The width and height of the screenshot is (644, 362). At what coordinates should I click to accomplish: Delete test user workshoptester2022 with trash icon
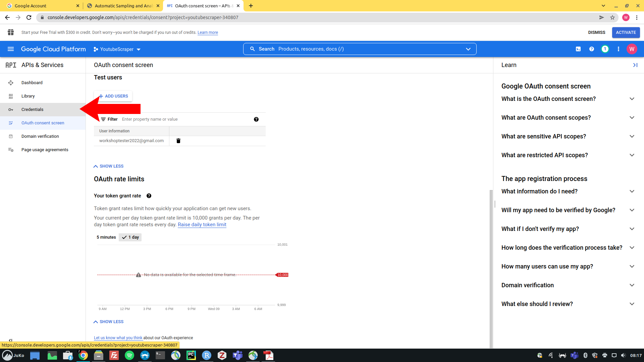click(x=178, y=141)
